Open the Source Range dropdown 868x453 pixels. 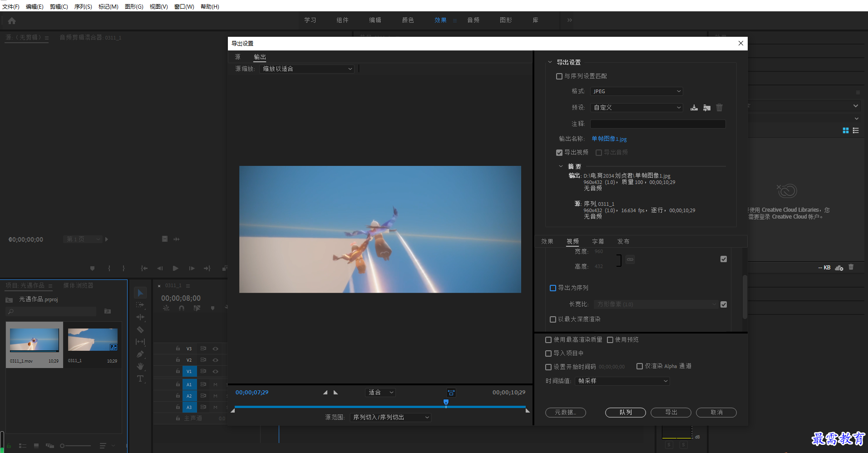(390, 418)
